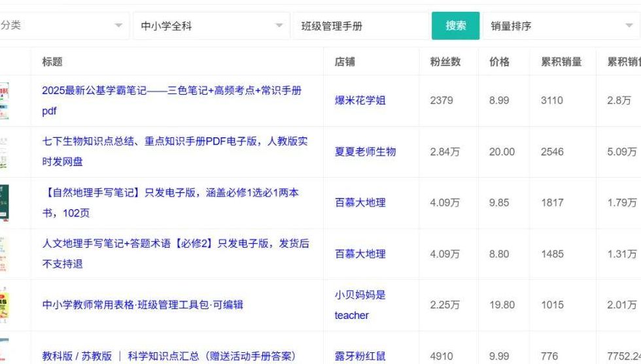Click the thumbnail of the 中小学教师常用表格 product
Screen dimensions: 641x364
click(4, 305)
